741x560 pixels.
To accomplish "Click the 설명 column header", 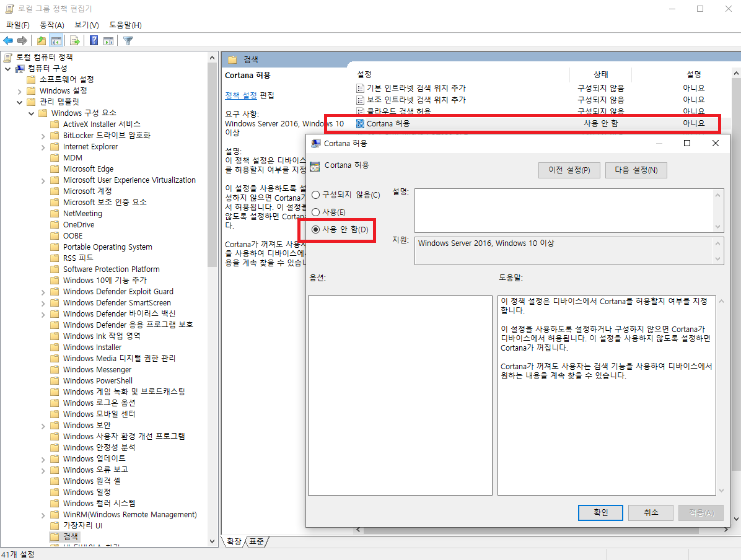I will pyautogui.click(x=694, y=75).
